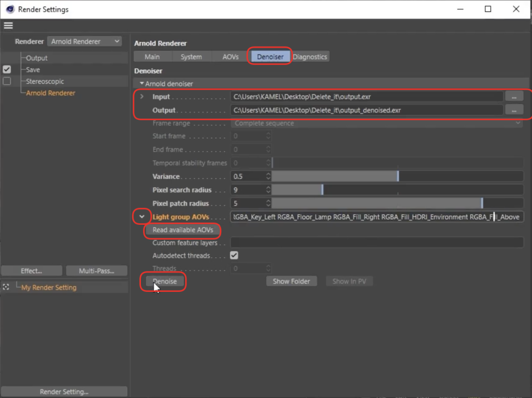Open the Diagnostics tab
Screen dimensions: 532x398
[x=310, y=57]
